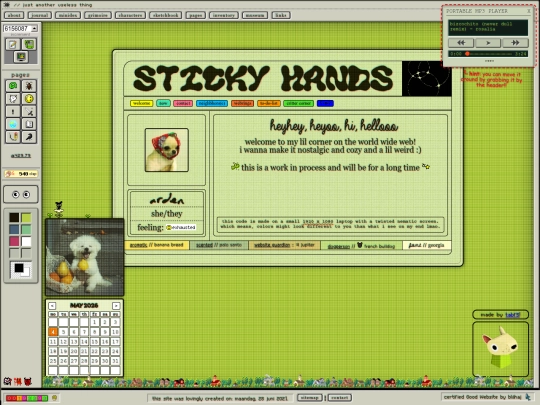Switch to the yellow welcome tab
The width and height of the screenshot is (540, 405).
coord(142,103)
